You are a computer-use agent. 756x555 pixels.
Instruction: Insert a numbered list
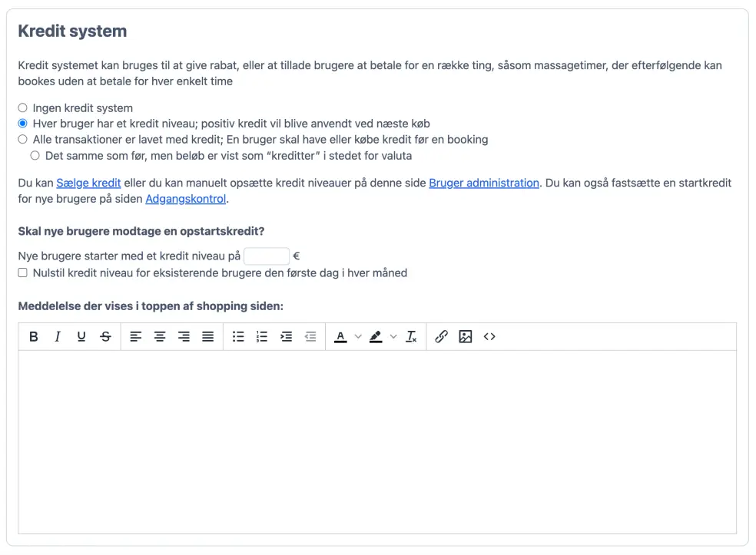[x=262, y=336]
